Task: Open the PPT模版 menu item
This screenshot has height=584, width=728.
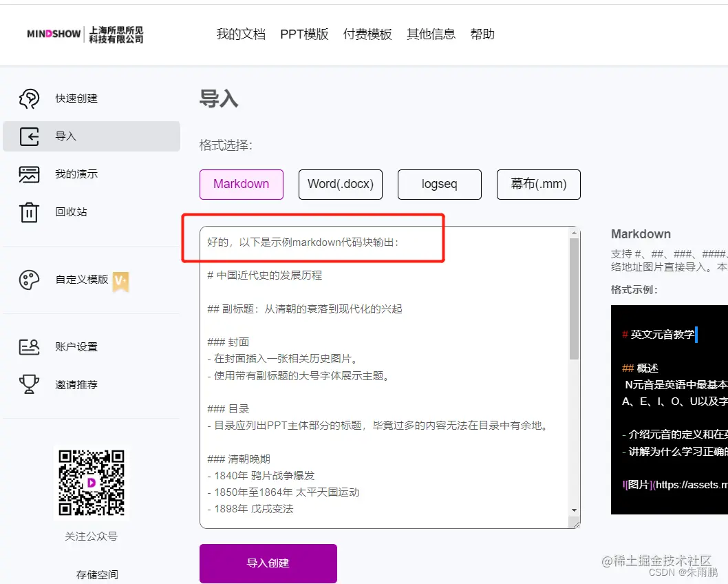Action: (304, 34)
